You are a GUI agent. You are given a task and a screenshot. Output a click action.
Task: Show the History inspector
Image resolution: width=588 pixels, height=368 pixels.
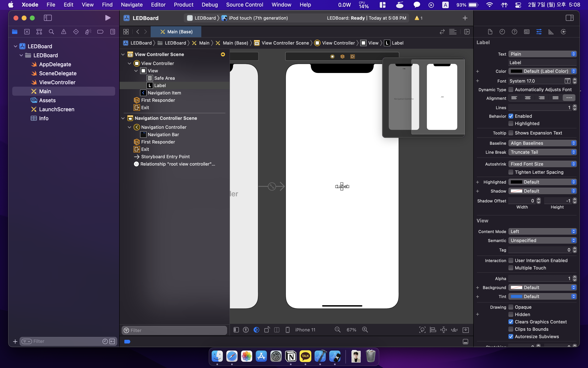click(x=502, y=32)
